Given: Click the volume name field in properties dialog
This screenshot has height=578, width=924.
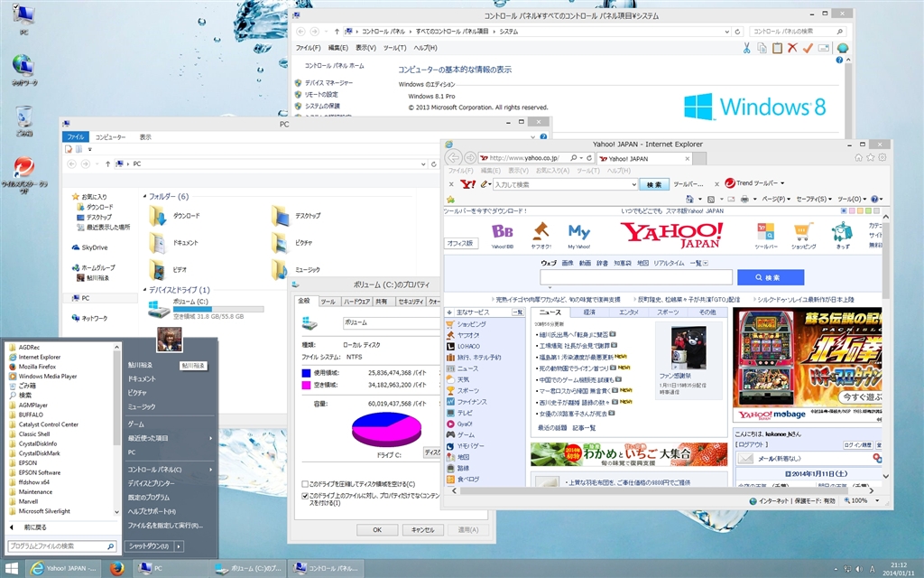Looking at the screenshot, I should [x=391, y=322].
